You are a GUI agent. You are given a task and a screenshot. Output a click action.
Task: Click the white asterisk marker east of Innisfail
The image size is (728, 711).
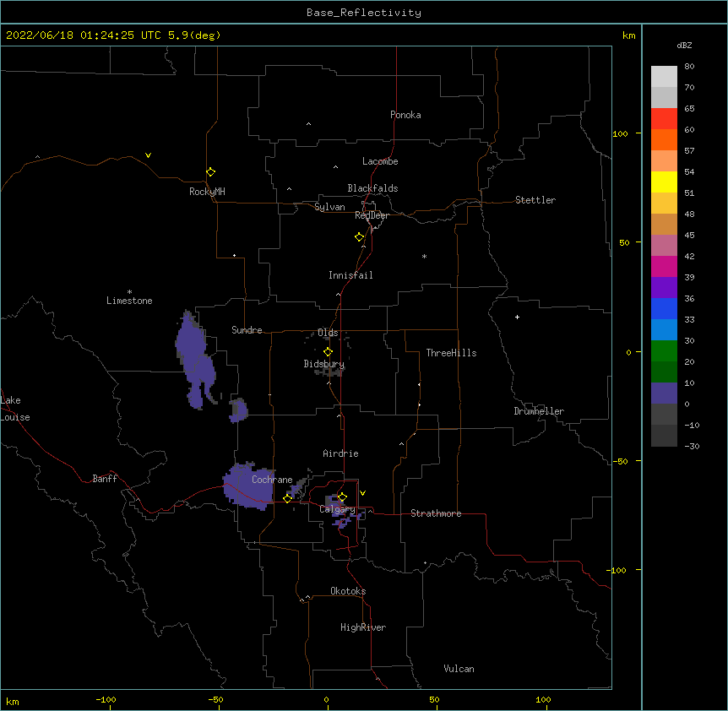tap(424, 256)
